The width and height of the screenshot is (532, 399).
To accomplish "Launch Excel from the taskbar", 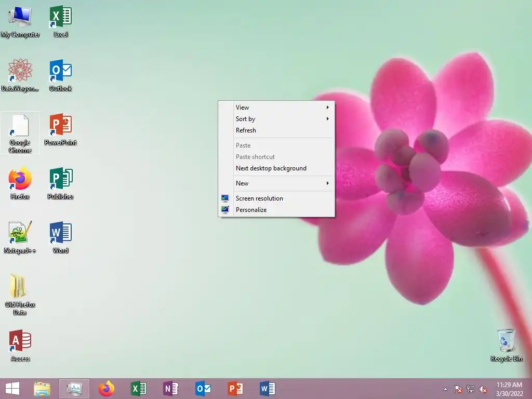I will pyautogui.click(x=138, y=389).
